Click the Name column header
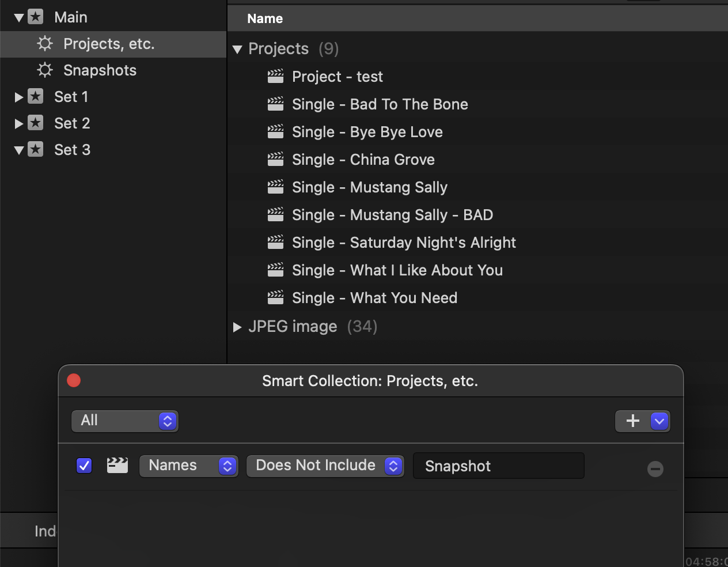The height and width of the screenshot is (567, 728). pyautogui.click(x=265, y=18)
